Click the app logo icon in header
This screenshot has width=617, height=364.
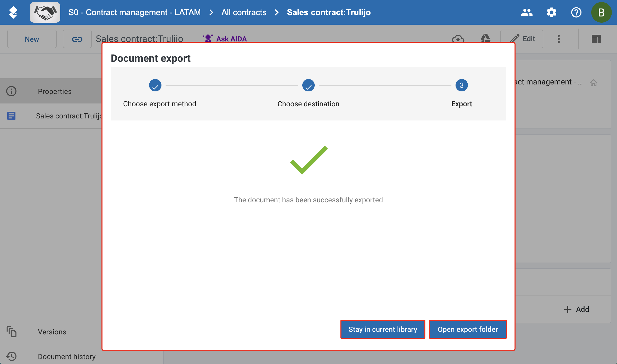point(13,12)
